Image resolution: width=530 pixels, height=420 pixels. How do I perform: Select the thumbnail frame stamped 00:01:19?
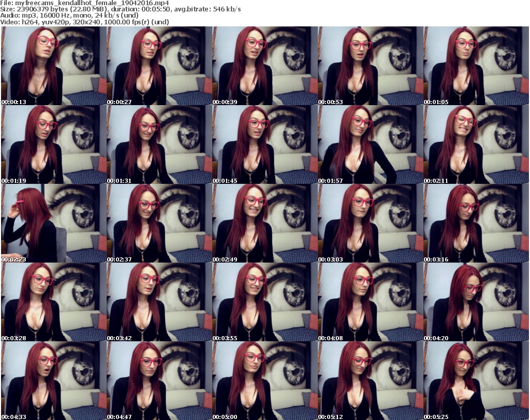(54, 144)
